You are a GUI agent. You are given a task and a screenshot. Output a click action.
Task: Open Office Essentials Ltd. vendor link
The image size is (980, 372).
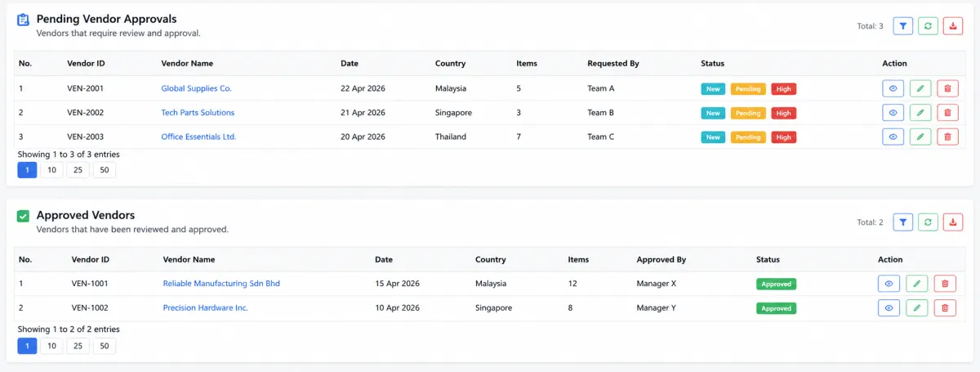(198, 137)
